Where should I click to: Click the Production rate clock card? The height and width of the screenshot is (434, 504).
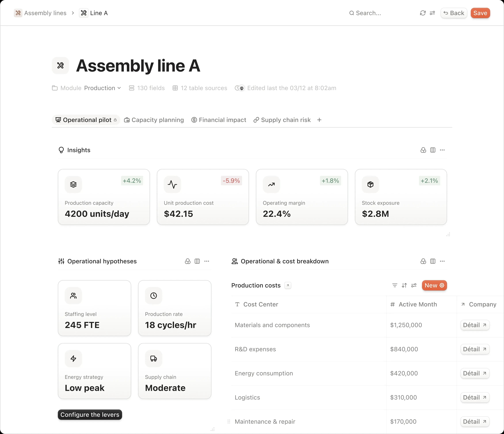point(174,308)
